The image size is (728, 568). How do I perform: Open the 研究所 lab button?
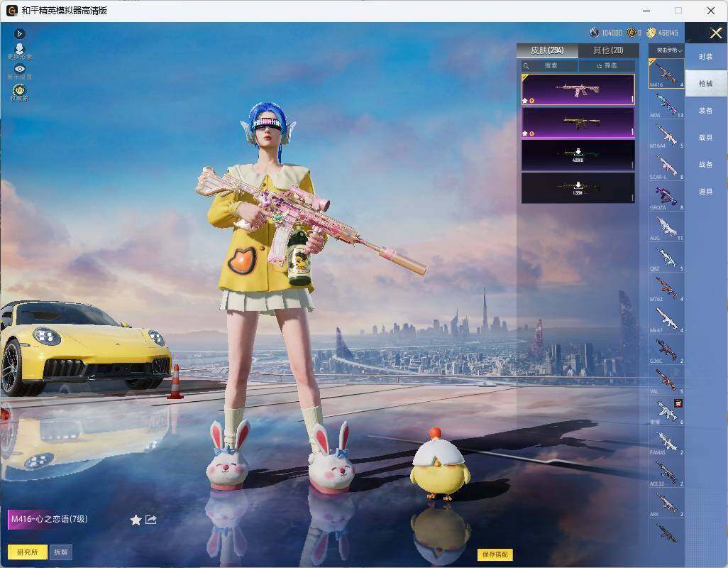click(28, 552)
